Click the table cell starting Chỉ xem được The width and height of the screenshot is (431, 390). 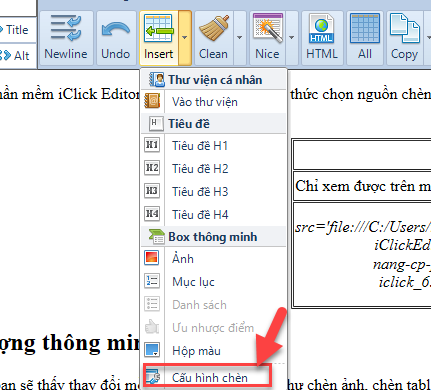(x=362, y=186)
